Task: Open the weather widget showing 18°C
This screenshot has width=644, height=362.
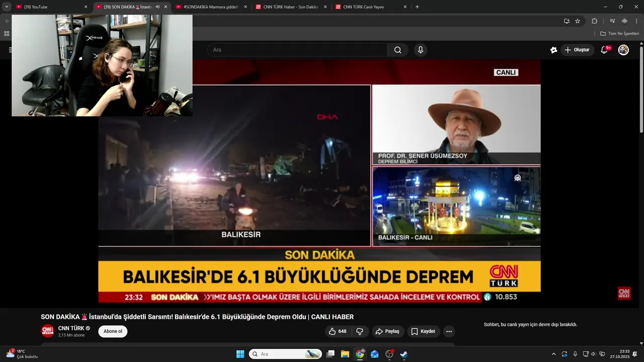Action: click(23, 354)
